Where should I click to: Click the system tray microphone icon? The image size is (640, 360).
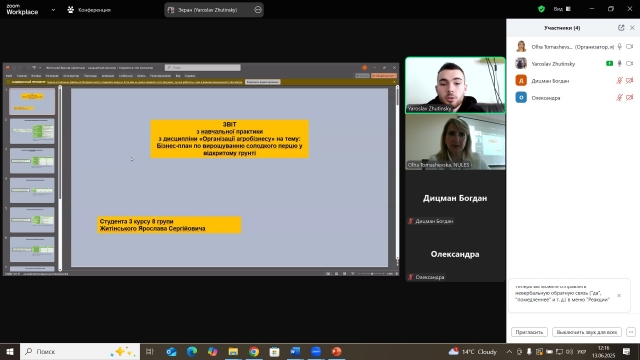[529, 351]
